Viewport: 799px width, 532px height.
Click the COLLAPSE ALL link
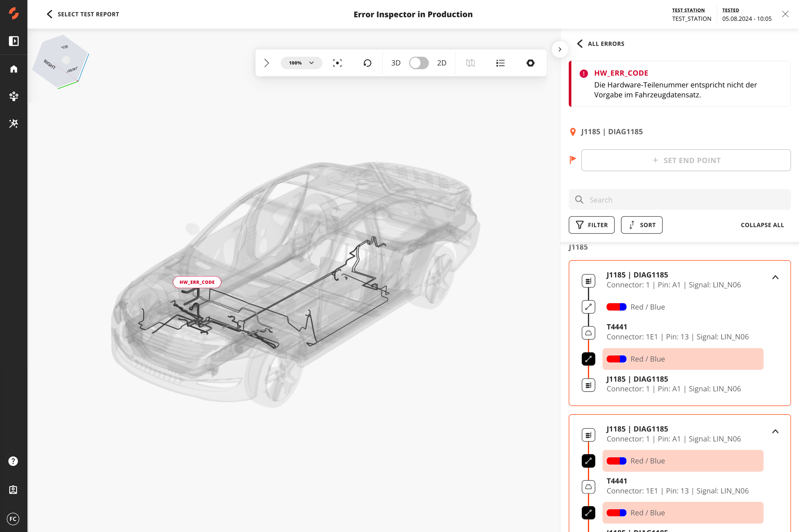762,225
